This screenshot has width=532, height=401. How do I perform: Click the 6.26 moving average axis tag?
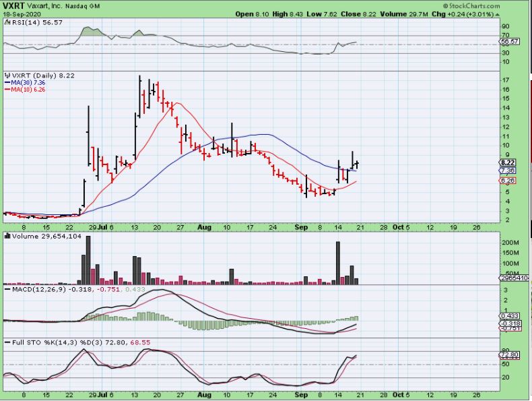508,181
